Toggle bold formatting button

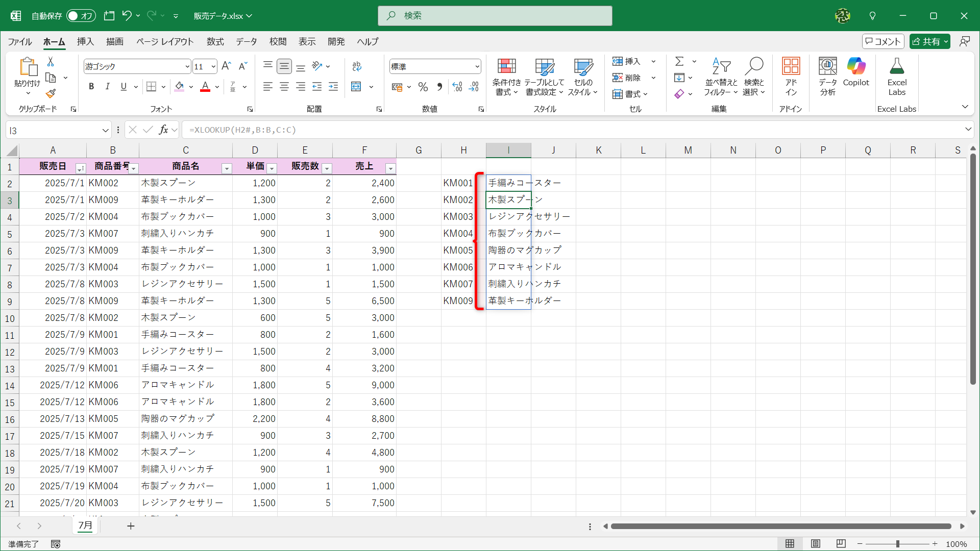pyautogui.click(x=91, y=87)
